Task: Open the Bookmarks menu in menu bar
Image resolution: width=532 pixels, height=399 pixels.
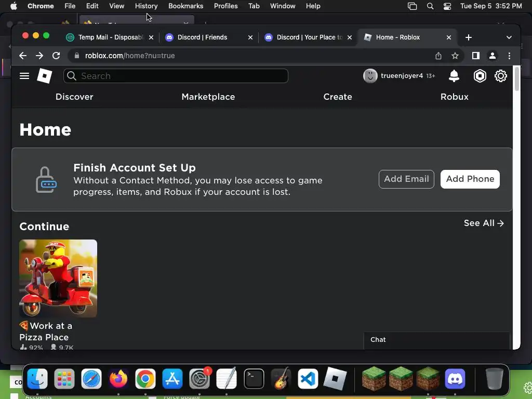Action: (x=185, y=6)
